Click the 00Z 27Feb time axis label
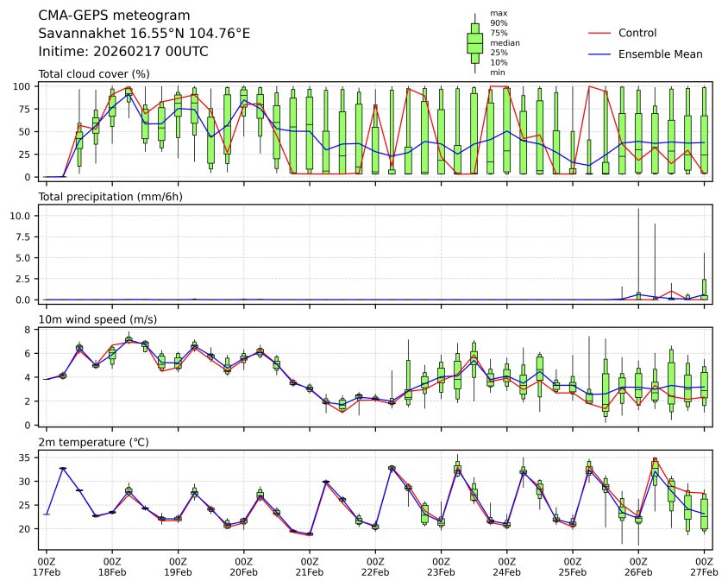The width and height of the screenshot is (728, 587). [x=704, y=566]
